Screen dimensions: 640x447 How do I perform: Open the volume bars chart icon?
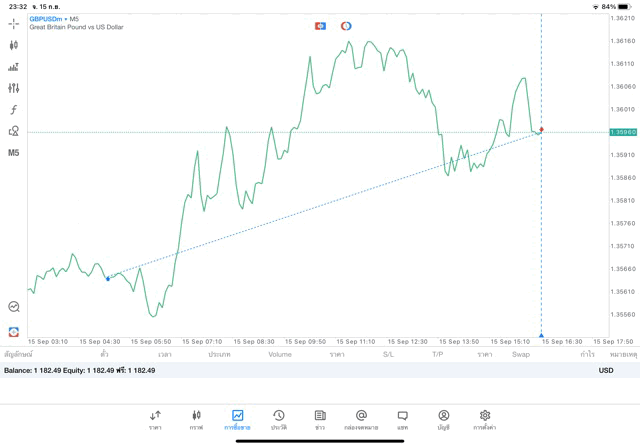click(14, 67)
